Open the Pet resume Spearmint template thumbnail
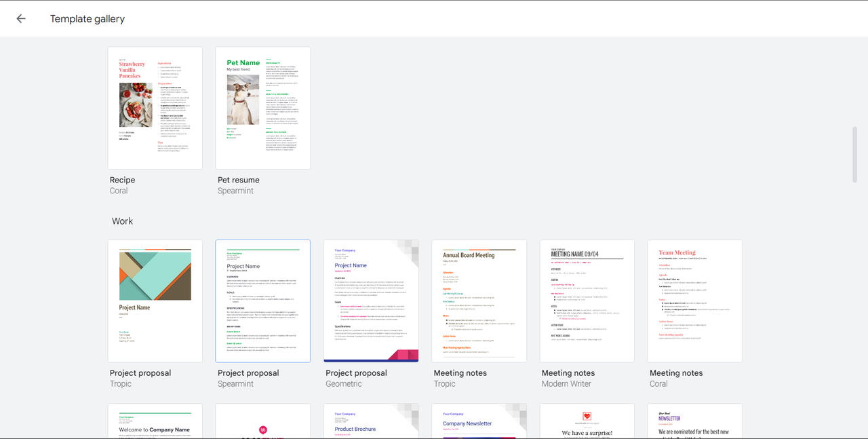868x439 pixels. point(263,108)
